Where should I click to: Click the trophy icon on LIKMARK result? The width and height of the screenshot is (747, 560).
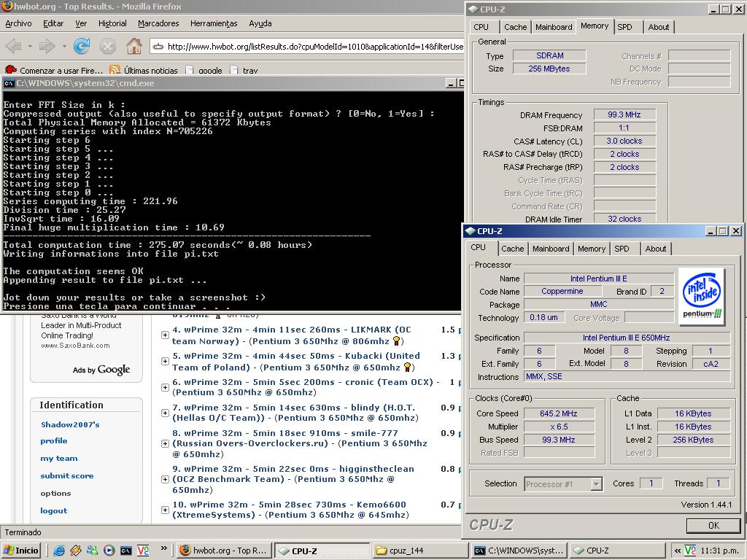pos(396,341)
